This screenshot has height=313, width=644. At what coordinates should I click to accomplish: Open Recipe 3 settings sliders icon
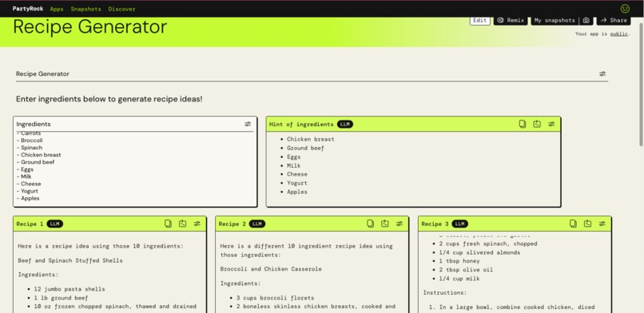point(602,224)
